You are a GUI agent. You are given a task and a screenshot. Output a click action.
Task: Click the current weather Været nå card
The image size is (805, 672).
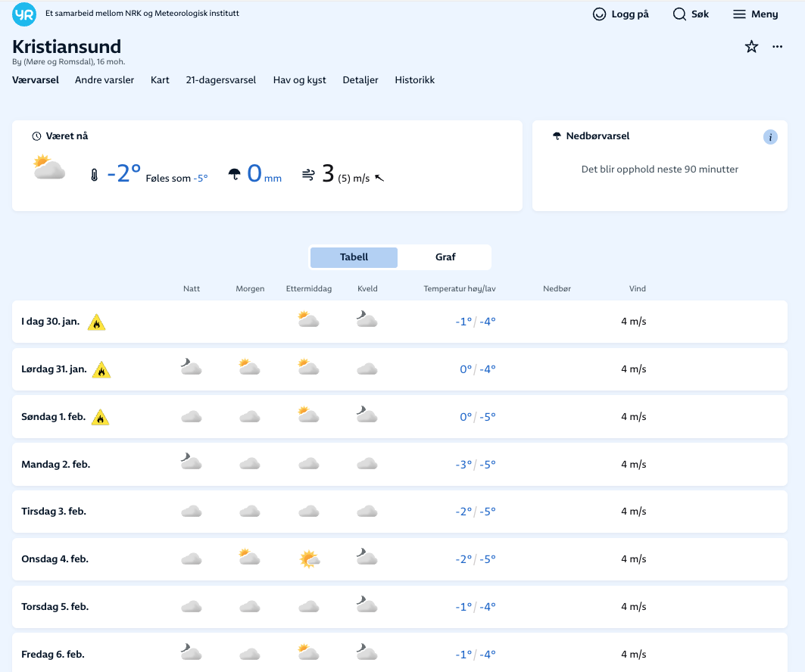coord(267,166)
